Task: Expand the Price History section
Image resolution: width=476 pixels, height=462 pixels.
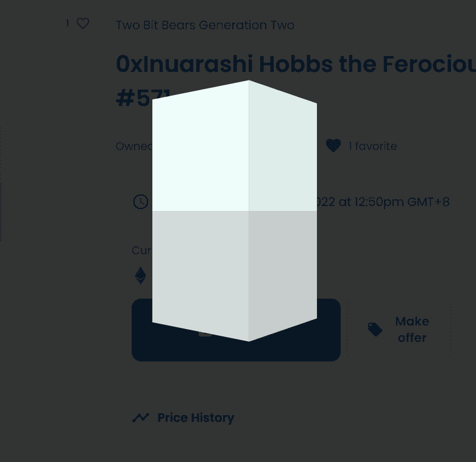Action: point(195,418)
